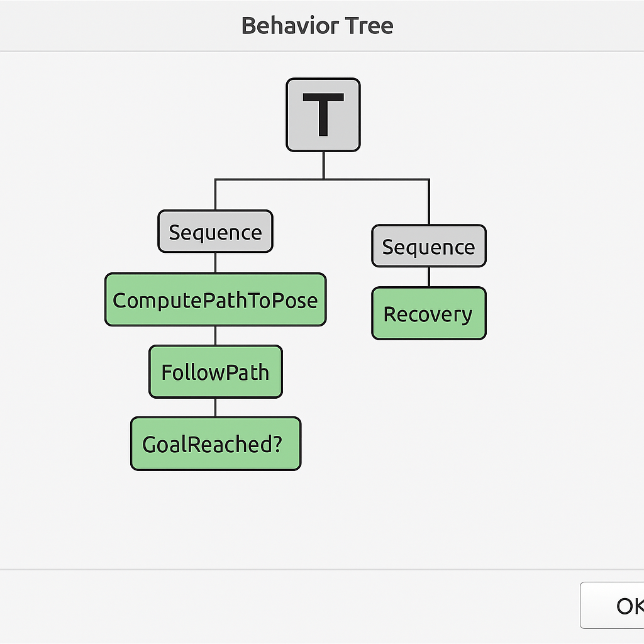Select the ComputePathToPose action node
The height and width of the screenshot is (644, 644).
[216, 299]
